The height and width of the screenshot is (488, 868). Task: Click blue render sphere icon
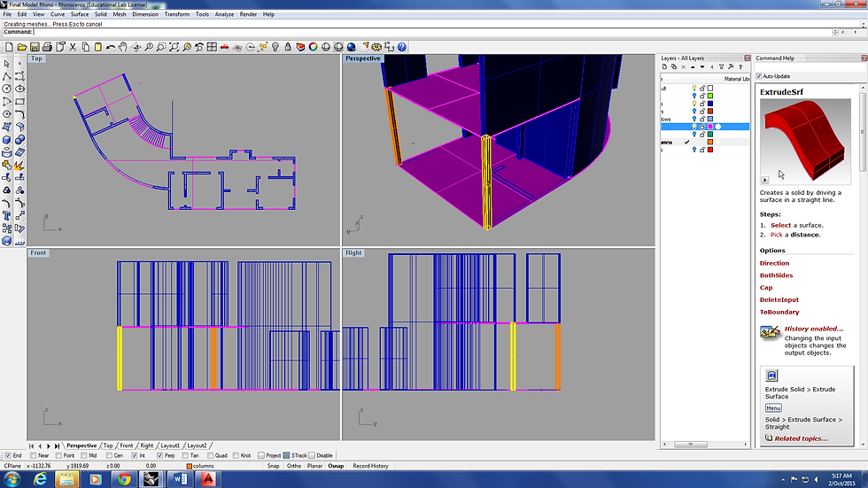pos(351,47)
